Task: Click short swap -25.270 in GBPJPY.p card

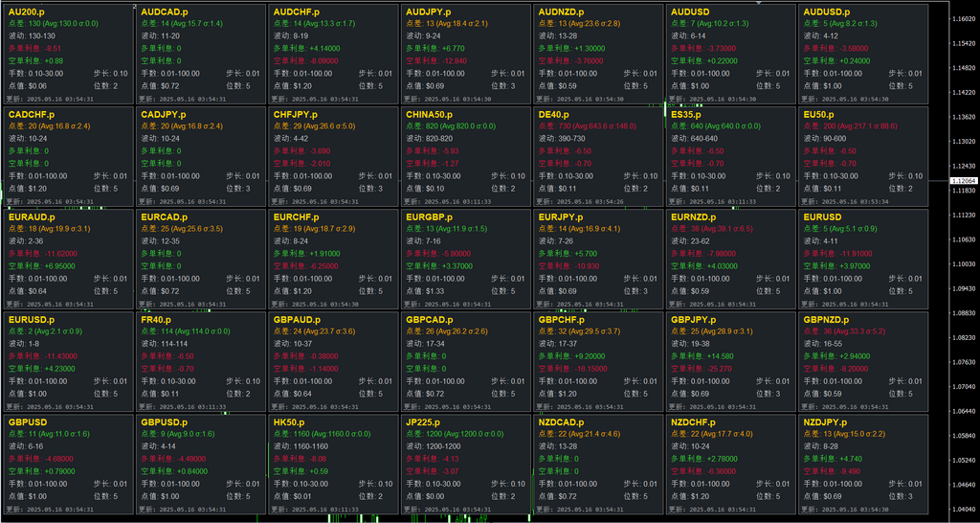Action: point(703,369)
